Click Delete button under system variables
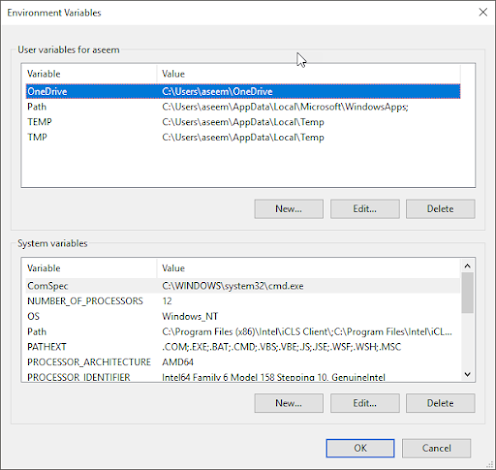 440,403
